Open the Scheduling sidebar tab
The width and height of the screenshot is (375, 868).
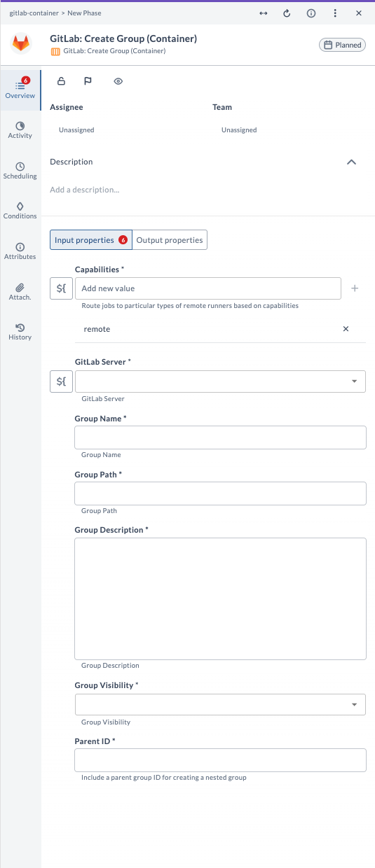[20, 171]
